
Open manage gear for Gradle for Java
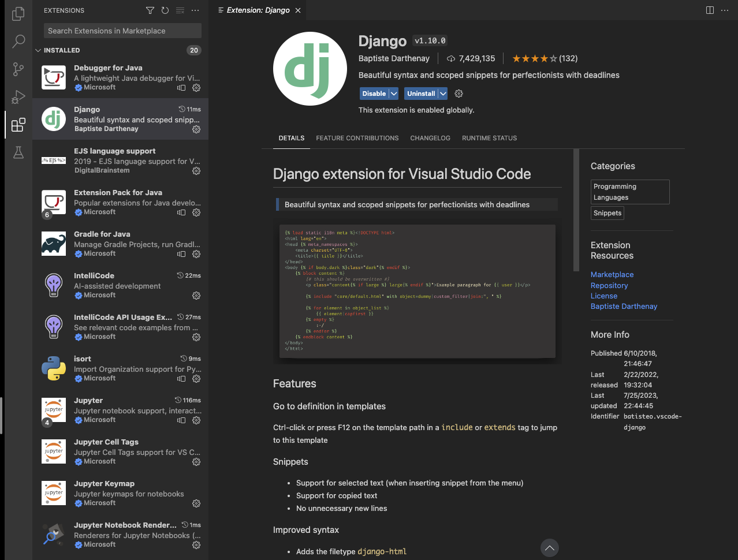[196, 254]
